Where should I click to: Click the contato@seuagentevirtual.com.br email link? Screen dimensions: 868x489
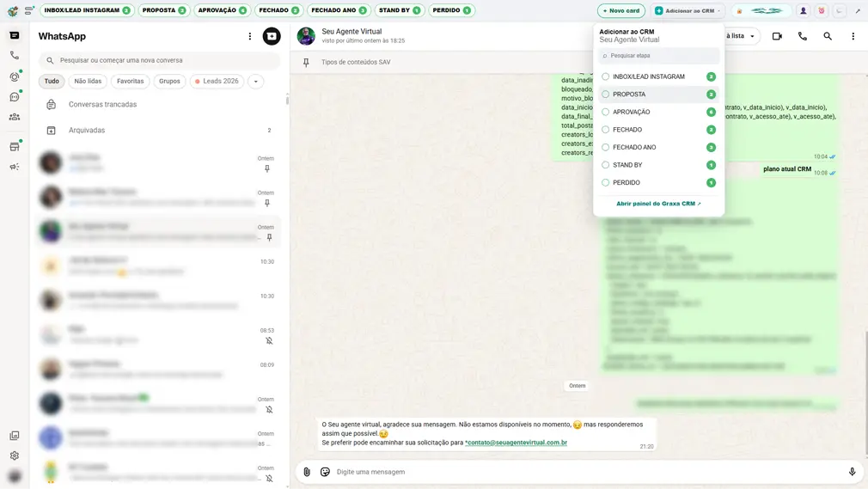pyautogui.click(x=516, y=443)
